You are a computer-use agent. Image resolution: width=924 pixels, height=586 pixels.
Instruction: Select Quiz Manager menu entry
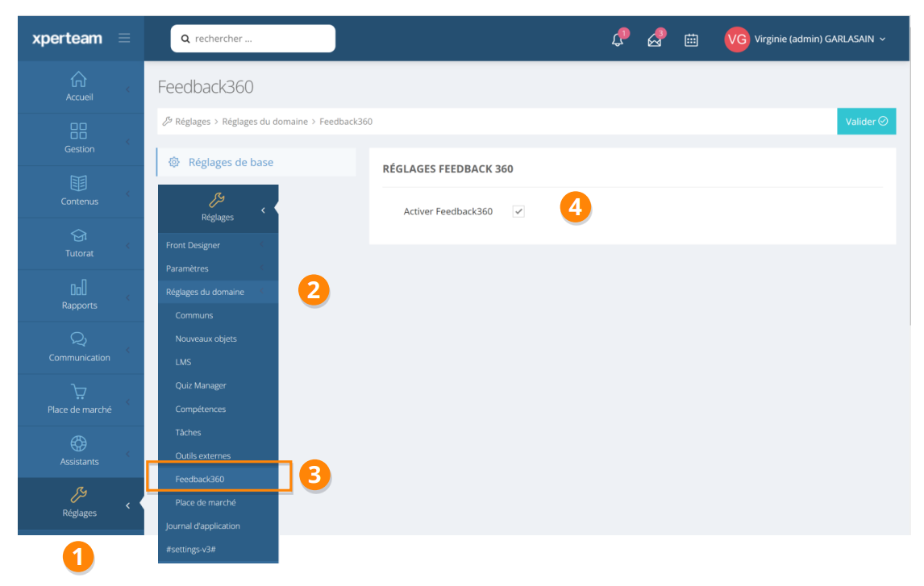[x=201, y=385]
